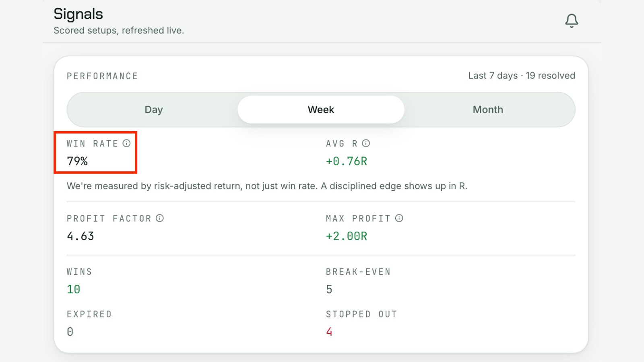This screenshot has width=644, height=362.
Task: Click the Expired count of 0
Action: click(x=70, y=332)
